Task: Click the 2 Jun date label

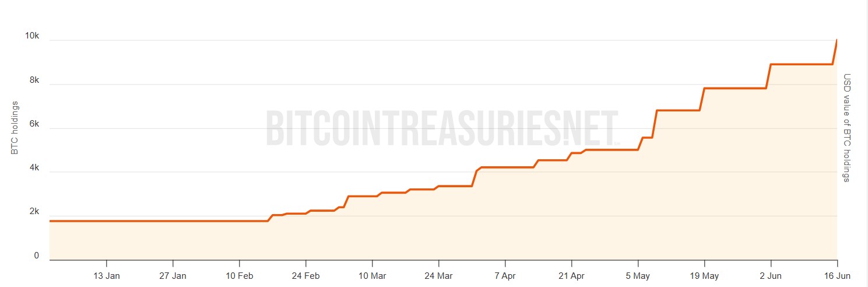Action: click(x=771, y=275)
